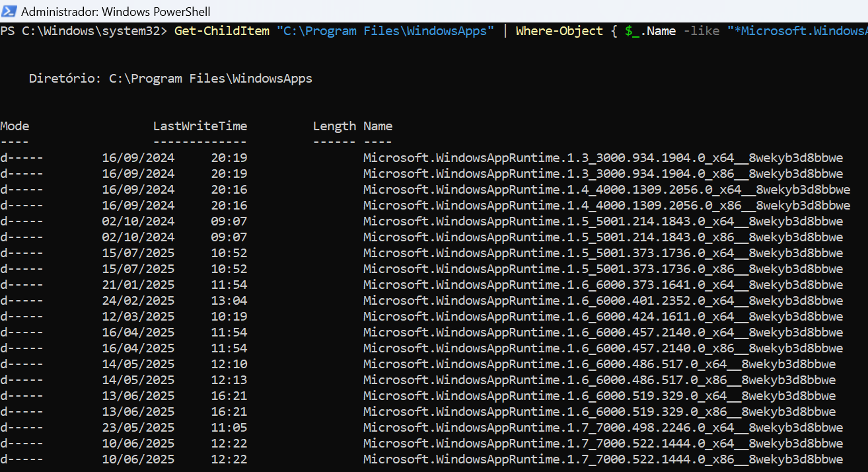Click the 'PS C:\Windows\system32>' prompt text
This screenshot has height=472, width=868.
coord(84,31)
